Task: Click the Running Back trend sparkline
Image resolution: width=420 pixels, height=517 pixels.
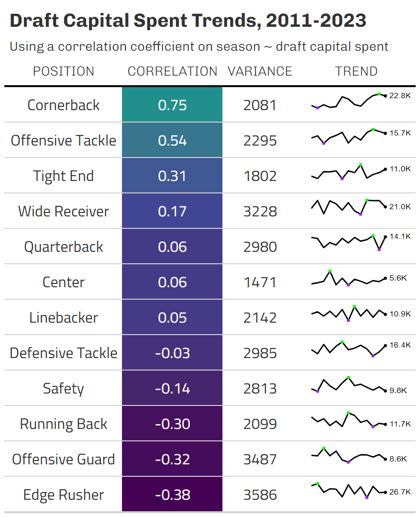Action: [x=349, y=420]
